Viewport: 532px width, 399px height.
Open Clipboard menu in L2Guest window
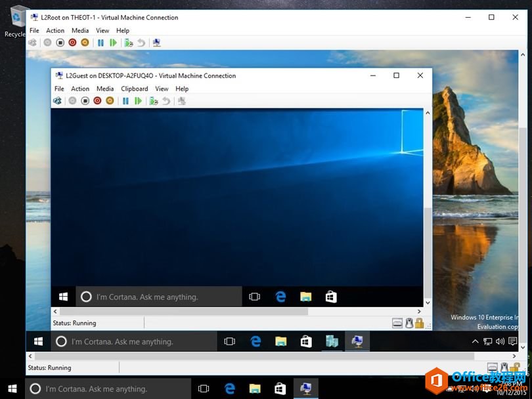coord(135,89)
